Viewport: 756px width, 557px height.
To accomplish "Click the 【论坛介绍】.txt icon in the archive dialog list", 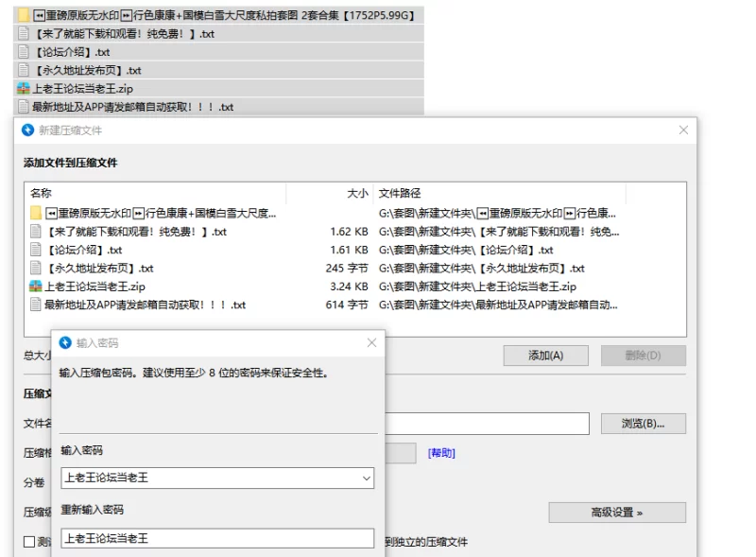I will tap(36, 251).
